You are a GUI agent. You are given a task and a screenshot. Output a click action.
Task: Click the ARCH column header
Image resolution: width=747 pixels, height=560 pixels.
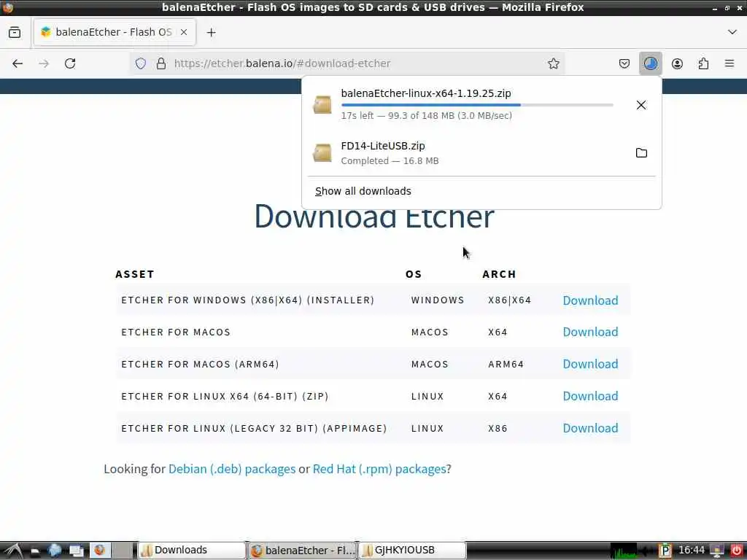[499, 274]
